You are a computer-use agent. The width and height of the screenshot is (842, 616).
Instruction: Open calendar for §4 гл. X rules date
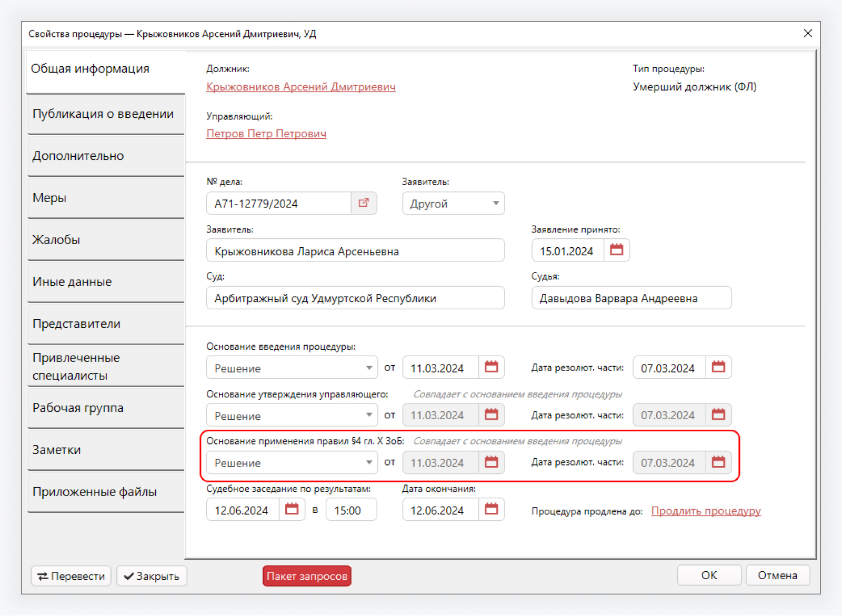(x=491, y=462)
